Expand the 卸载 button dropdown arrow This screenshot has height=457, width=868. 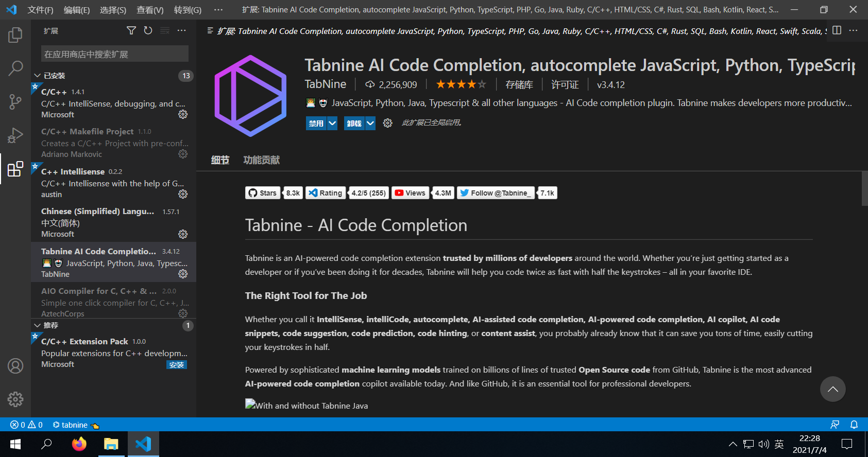coord(370,123)
